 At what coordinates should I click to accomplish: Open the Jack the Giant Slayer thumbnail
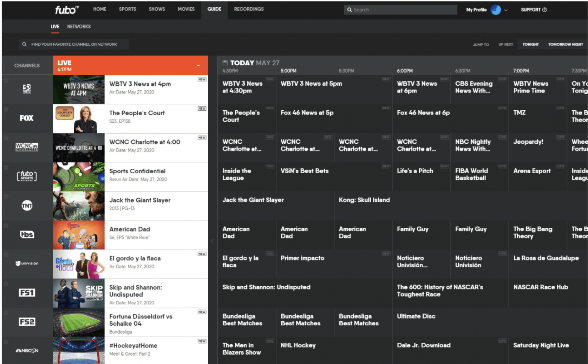[x=79, y=206]
